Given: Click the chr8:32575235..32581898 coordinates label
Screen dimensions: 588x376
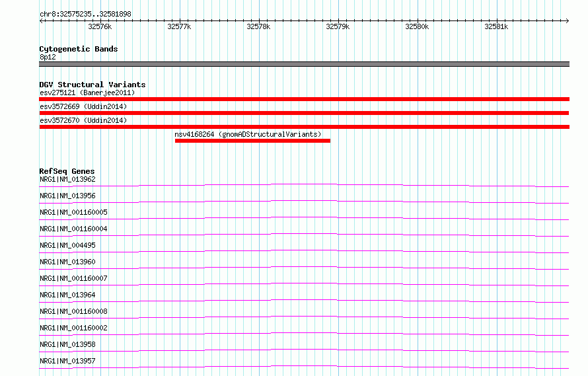Looking at the screenshot, I should point(85,15).
